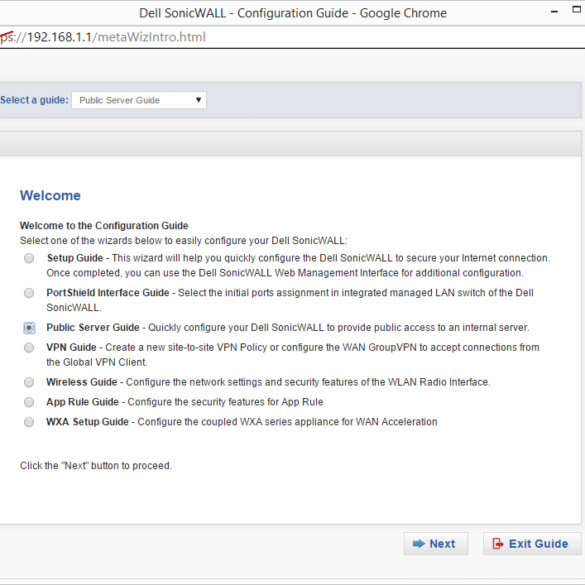Click the window title Dell SonicWALL Configuration Guide
The image size is (585, 585).
[293, 13]
